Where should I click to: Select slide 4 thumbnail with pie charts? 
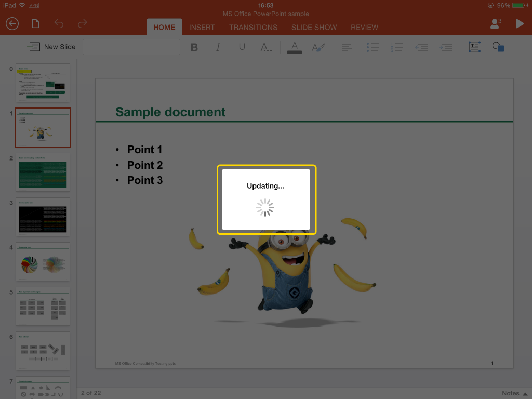point(43,262)
